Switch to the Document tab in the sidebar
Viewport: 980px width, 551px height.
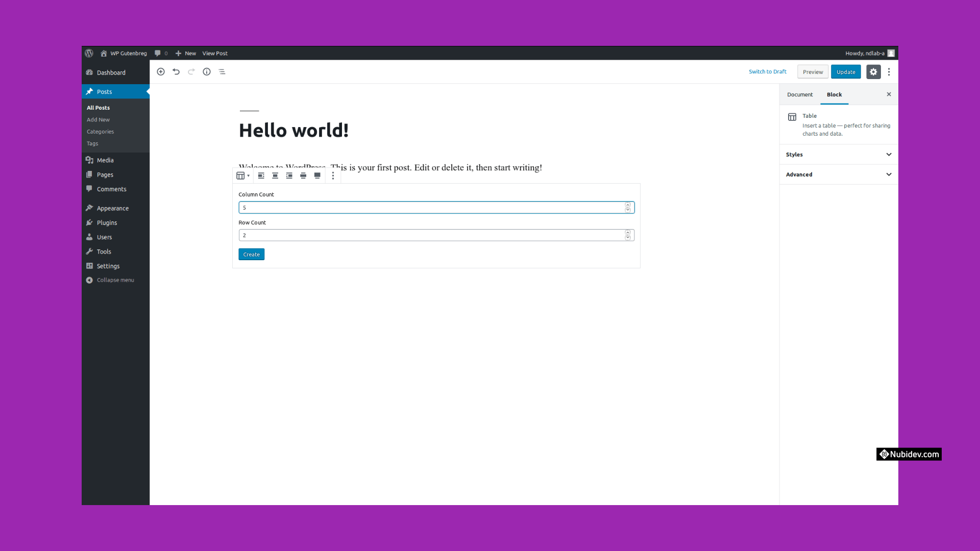799,94
